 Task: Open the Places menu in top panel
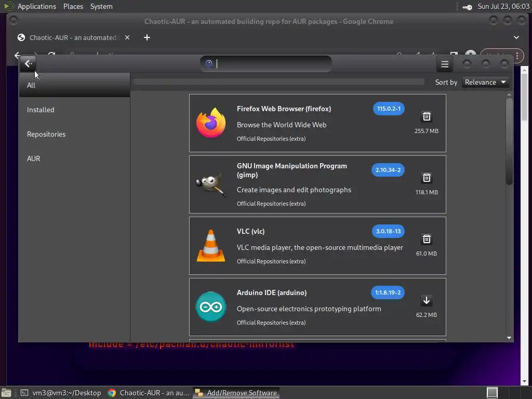73,6
